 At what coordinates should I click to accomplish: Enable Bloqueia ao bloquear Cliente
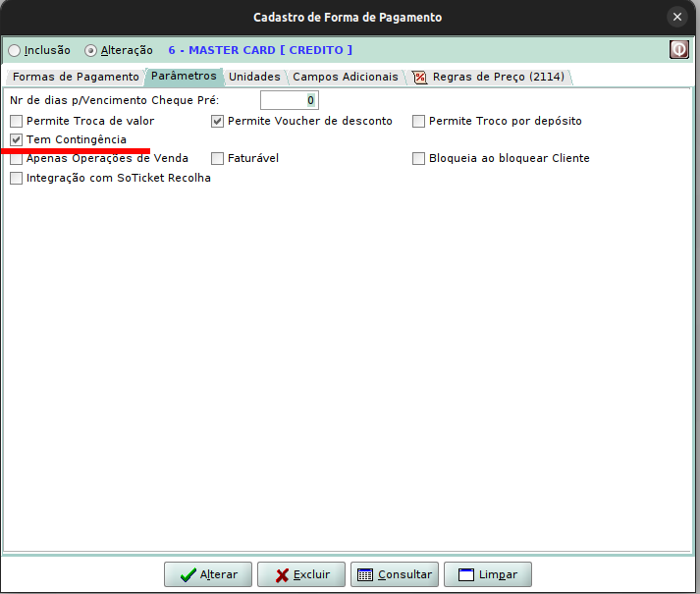(419, 158)
